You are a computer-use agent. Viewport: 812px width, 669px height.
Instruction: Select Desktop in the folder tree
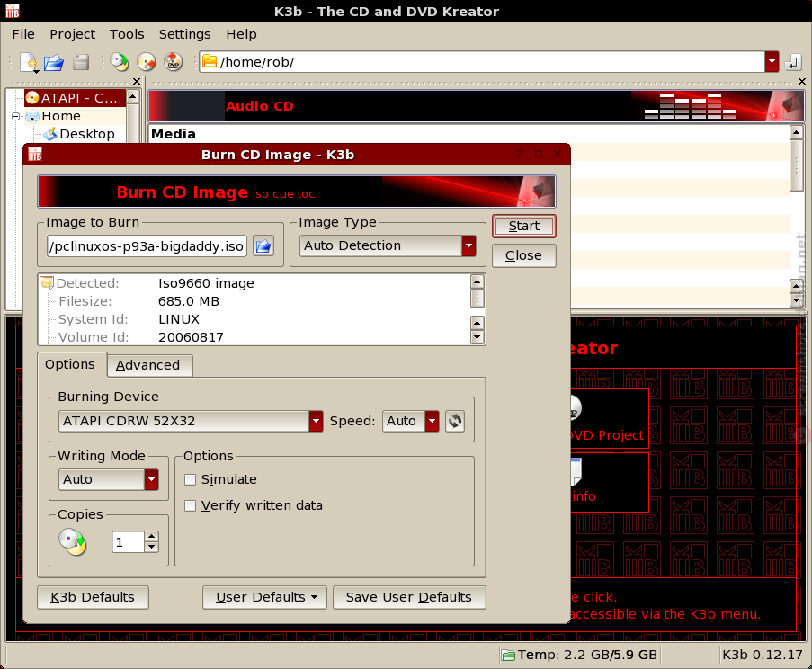click(x=79, y=134)
